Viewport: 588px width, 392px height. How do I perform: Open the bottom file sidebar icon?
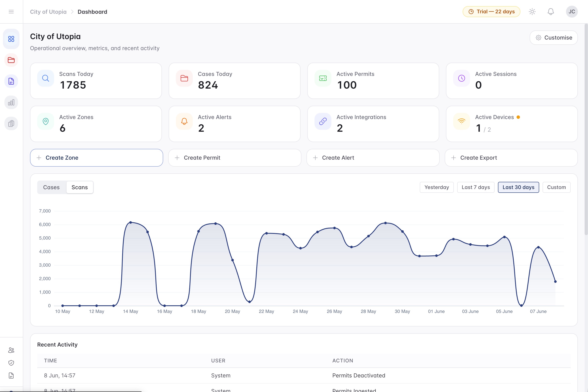(11, 376)
